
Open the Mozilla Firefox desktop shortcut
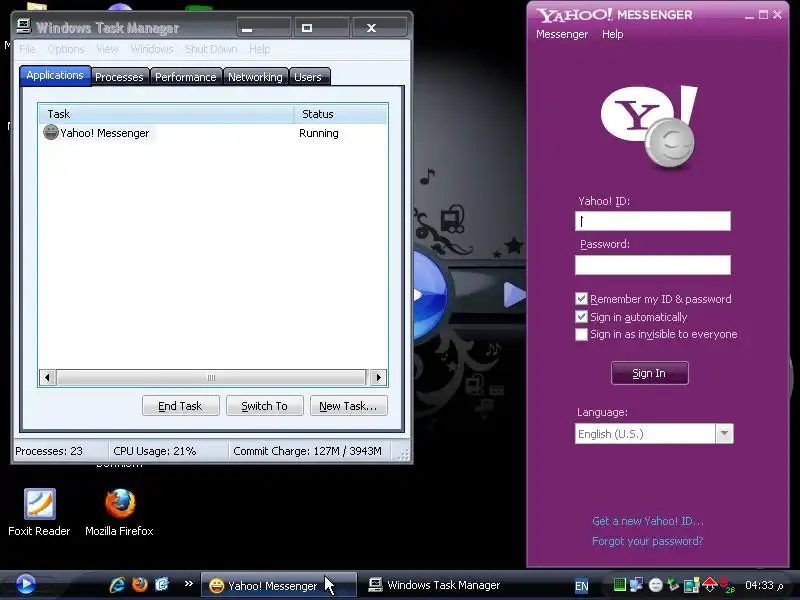[x=119, y=511]
